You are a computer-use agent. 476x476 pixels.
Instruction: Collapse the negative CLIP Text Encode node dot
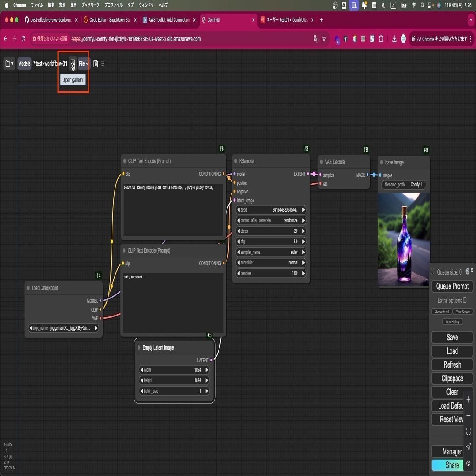(x=124, y=250)
